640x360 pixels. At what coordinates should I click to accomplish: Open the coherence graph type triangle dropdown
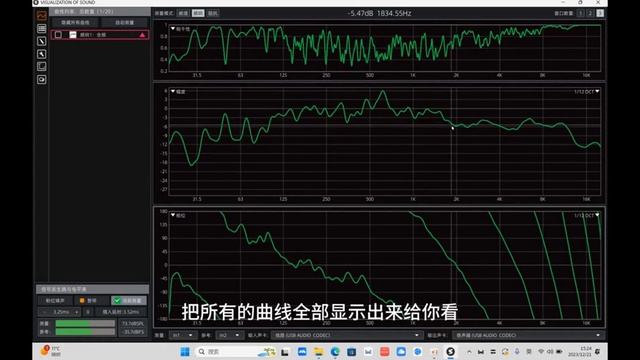coord(173,29)
